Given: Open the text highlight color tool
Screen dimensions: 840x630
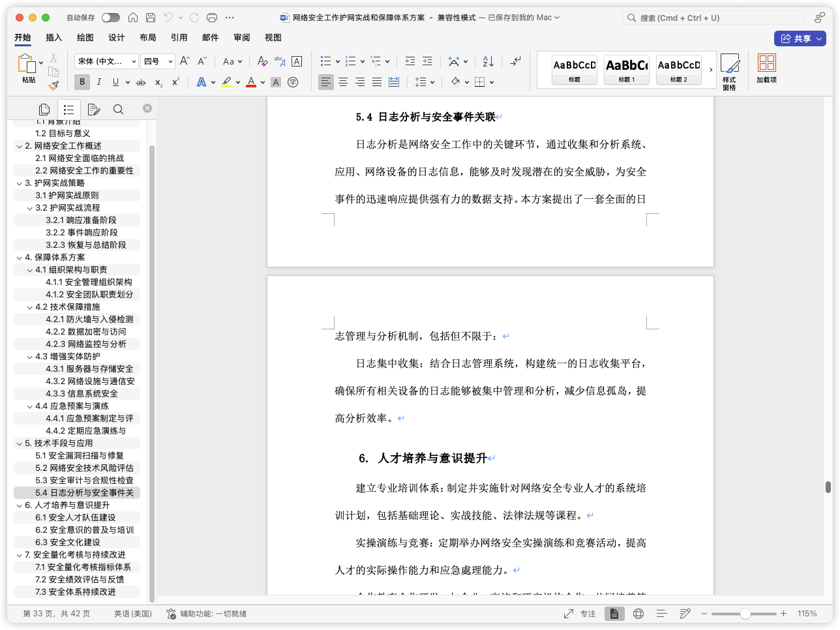Looking at the screenshot, I should (226, 82).
